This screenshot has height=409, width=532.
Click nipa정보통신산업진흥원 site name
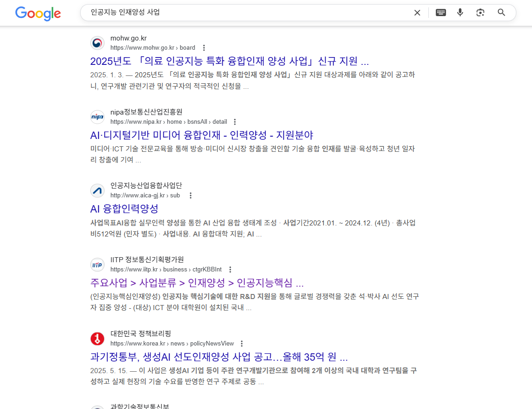coord(146,112)
